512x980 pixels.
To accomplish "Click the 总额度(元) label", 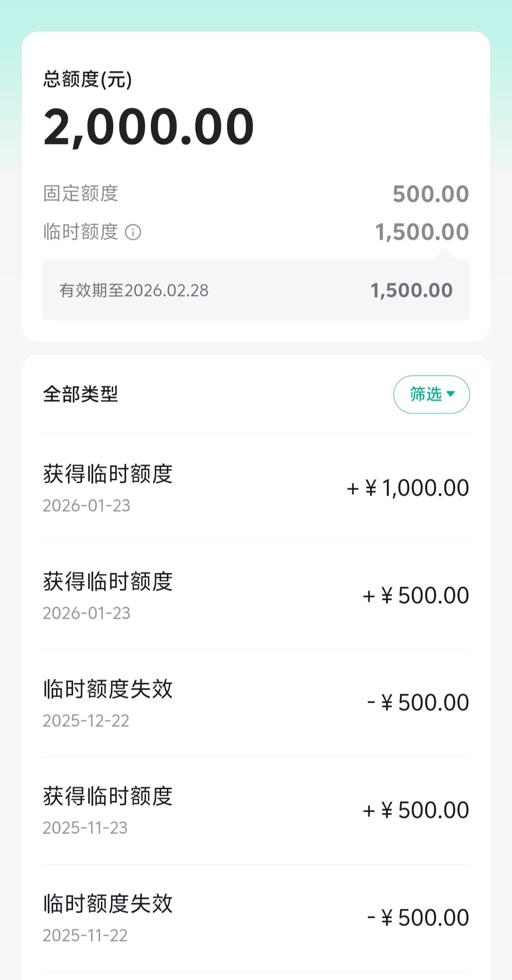I will click(x=88, y=79).
